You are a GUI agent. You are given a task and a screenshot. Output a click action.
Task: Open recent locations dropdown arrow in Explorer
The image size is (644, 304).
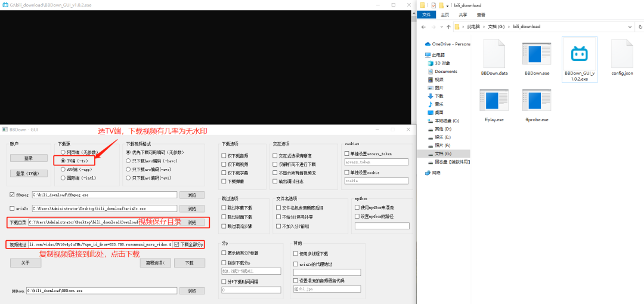point(441,27)
